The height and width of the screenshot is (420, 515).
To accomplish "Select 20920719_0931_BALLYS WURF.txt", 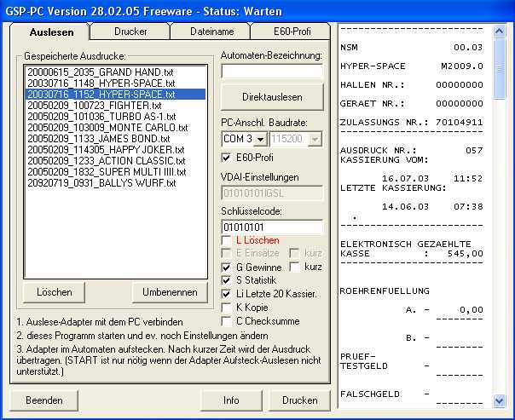I will click(x=116, y=183).
